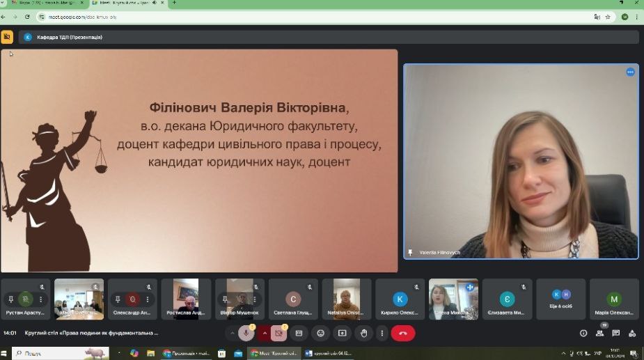The image size is (644, 360).
Task: Click the Windows Start button
Action: coord(6,353)
